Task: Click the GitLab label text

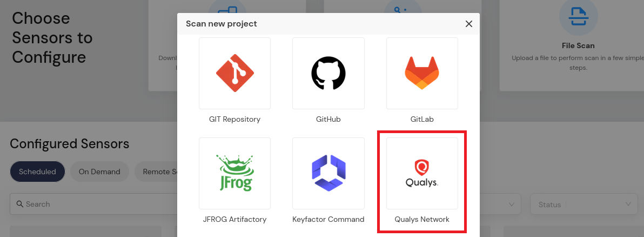Action: [x=422, y=120]
